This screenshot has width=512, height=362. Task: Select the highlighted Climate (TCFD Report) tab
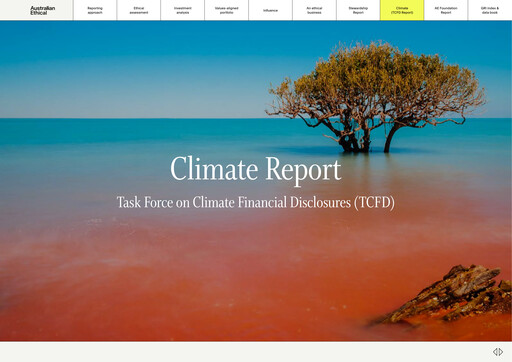[x=402, y=10]
